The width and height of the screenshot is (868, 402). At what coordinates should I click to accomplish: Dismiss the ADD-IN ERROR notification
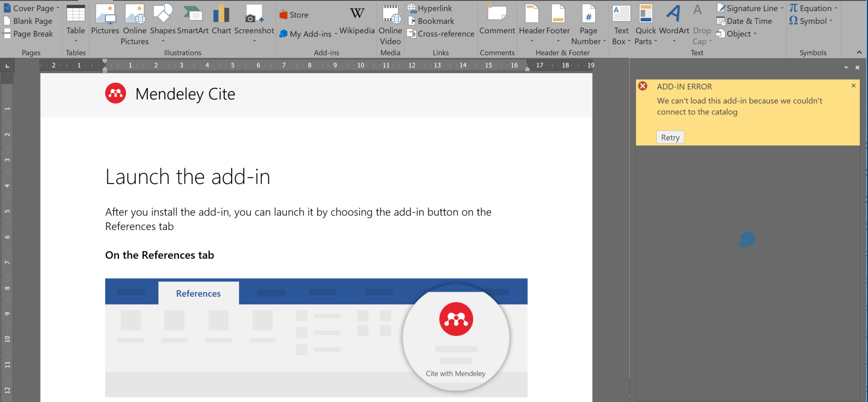point(854,86)
